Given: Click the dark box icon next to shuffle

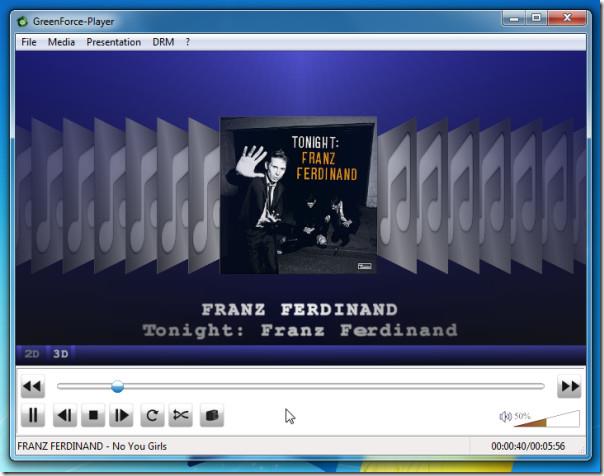Looking at the screenshot, I should 212,415.
